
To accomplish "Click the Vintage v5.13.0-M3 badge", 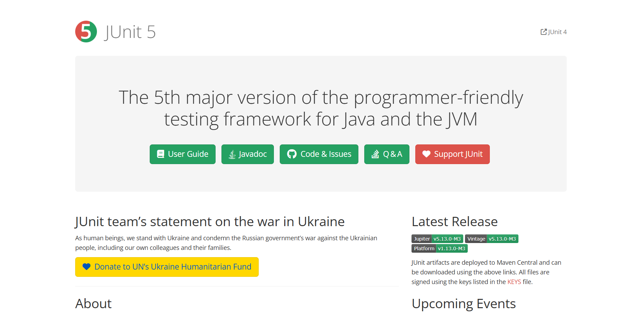I will [x=492, y=239].
